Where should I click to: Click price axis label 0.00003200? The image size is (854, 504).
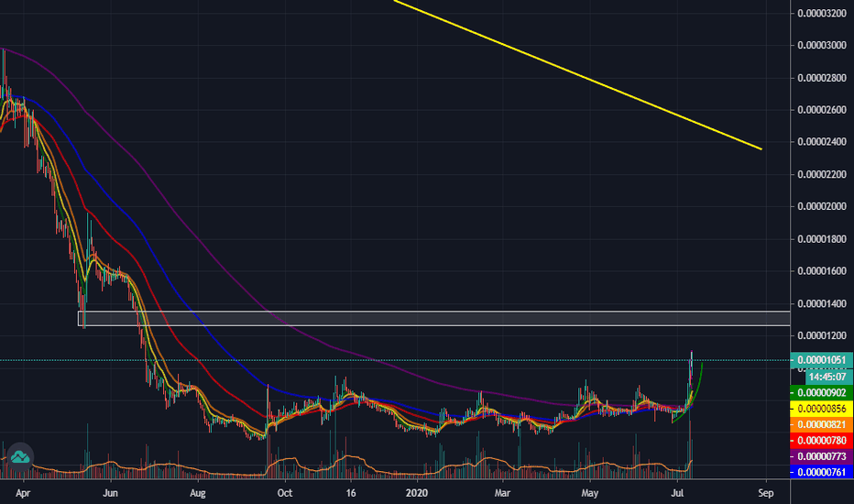point(822,13)
